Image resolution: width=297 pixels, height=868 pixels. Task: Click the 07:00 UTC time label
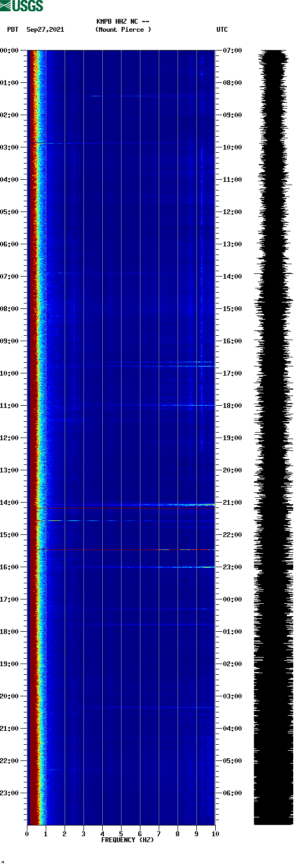(232, 51)
